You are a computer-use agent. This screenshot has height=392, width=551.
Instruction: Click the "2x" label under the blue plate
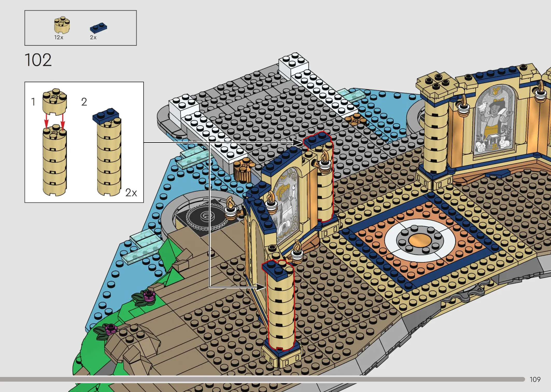tap(93, 37)
